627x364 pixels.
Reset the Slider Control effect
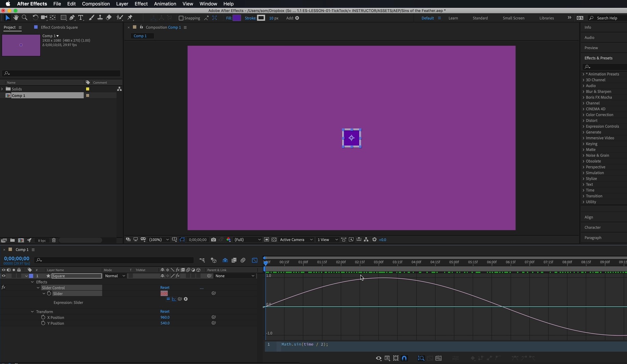(164, 288)
